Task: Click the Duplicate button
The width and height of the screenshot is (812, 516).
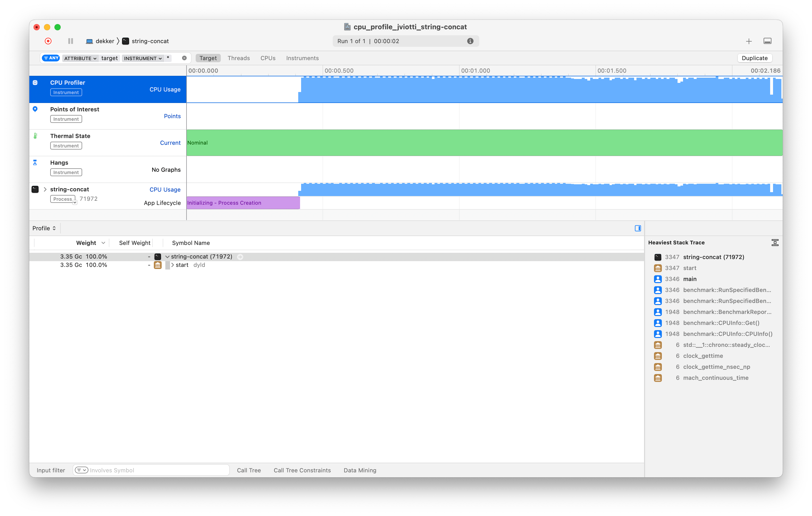Action: pos(754,58)
